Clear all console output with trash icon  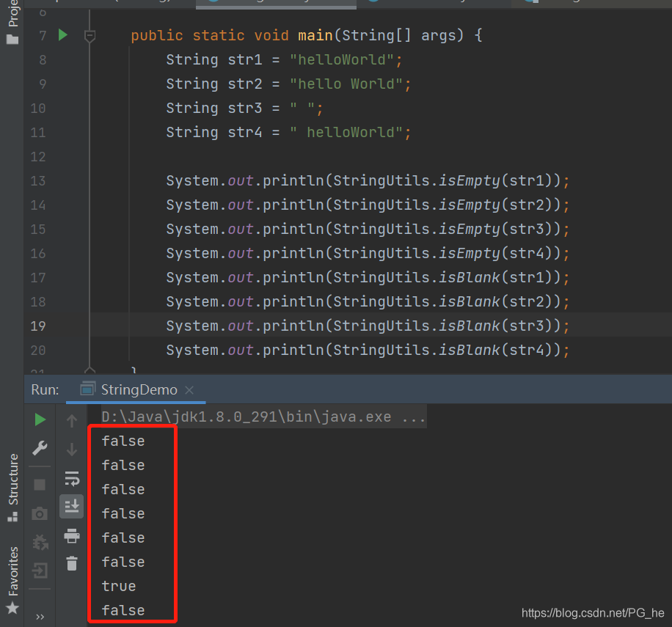71,563
